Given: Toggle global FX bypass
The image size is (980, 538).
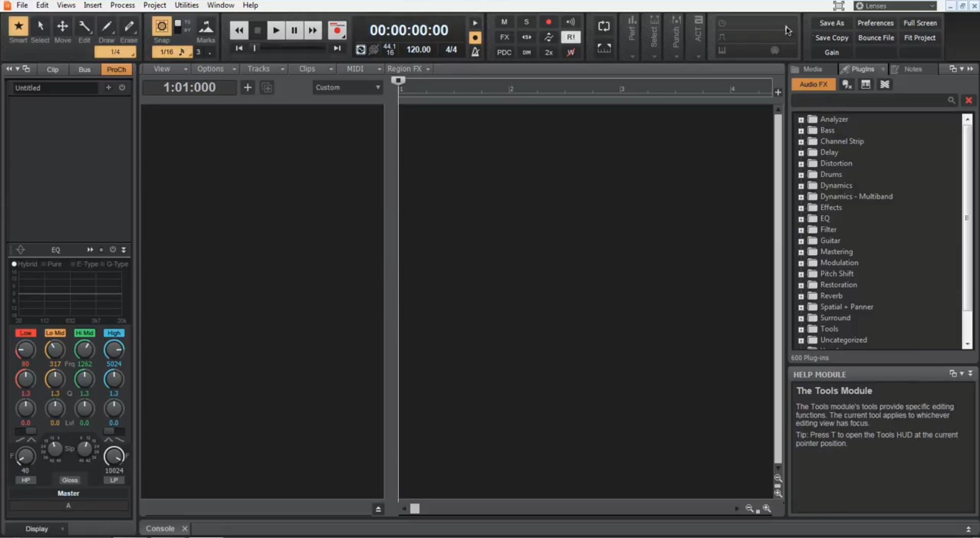Looking at the screenshot, I should click(x=504, y=37).
